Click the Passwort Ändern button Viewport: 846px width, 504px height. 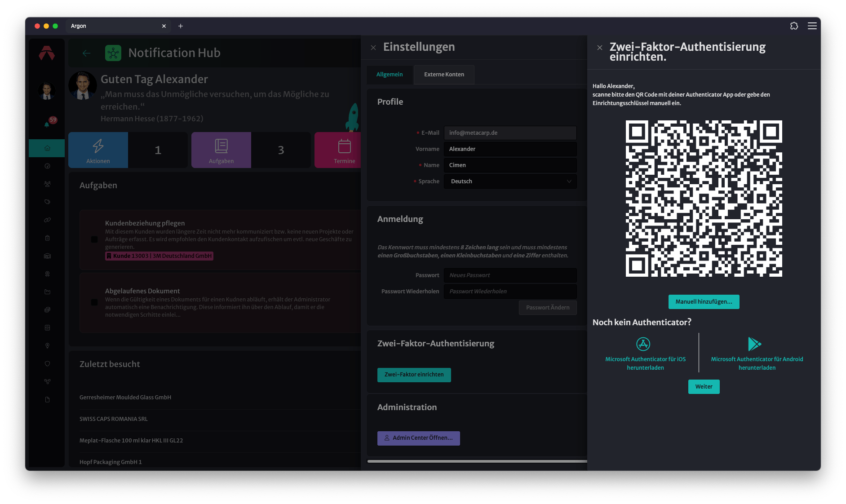click(x=548, y=308)
